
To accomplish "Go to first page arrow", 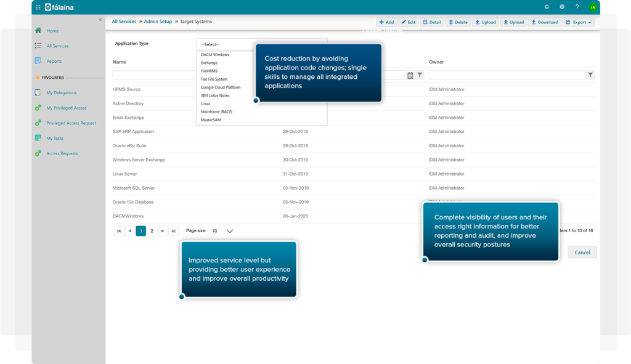I will click(x=119, y=231).
